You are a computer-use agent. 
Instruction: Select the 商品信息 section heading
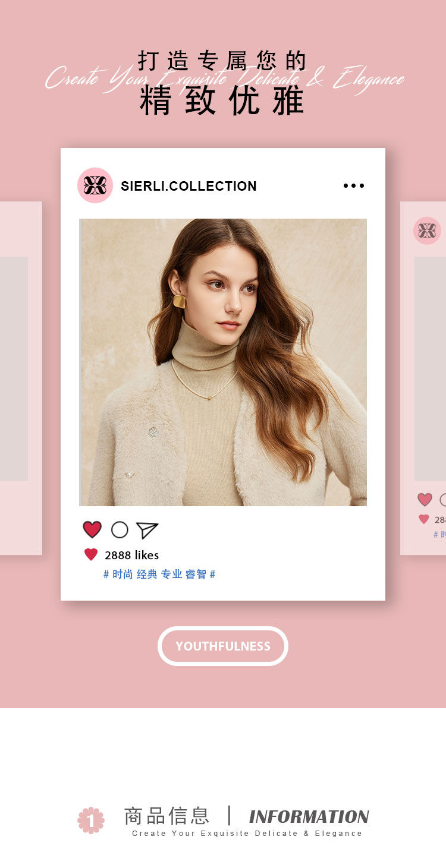point(167,816)
